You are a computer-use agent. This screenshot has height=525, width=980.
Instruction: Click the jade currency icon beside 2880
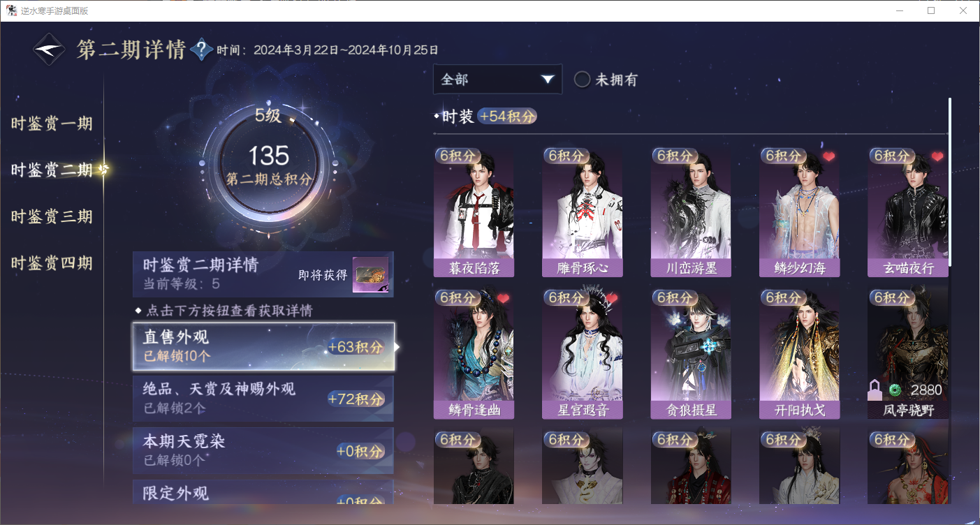point(895,390)
